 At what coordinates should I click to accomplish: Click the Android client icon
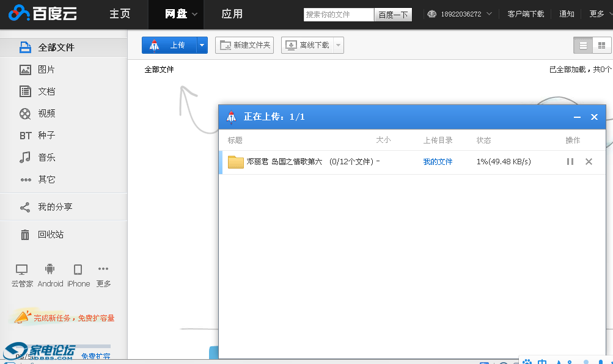click(x=50, y=269)
